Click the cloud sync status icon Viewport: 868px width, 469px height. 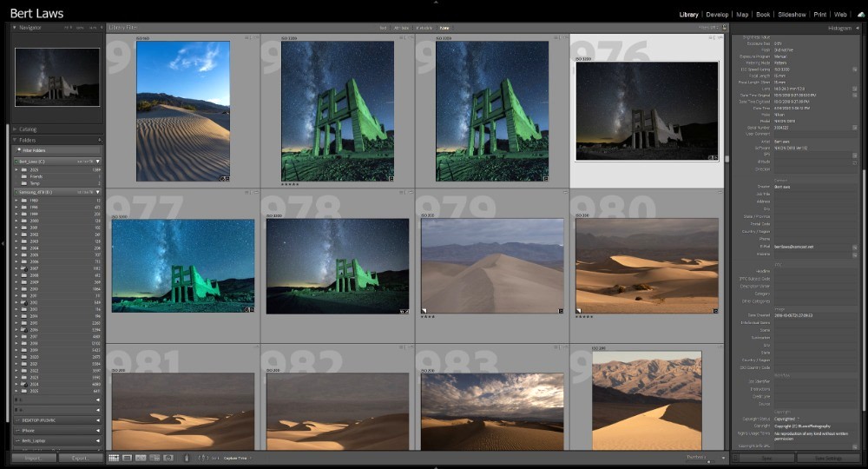pos(859,13)
